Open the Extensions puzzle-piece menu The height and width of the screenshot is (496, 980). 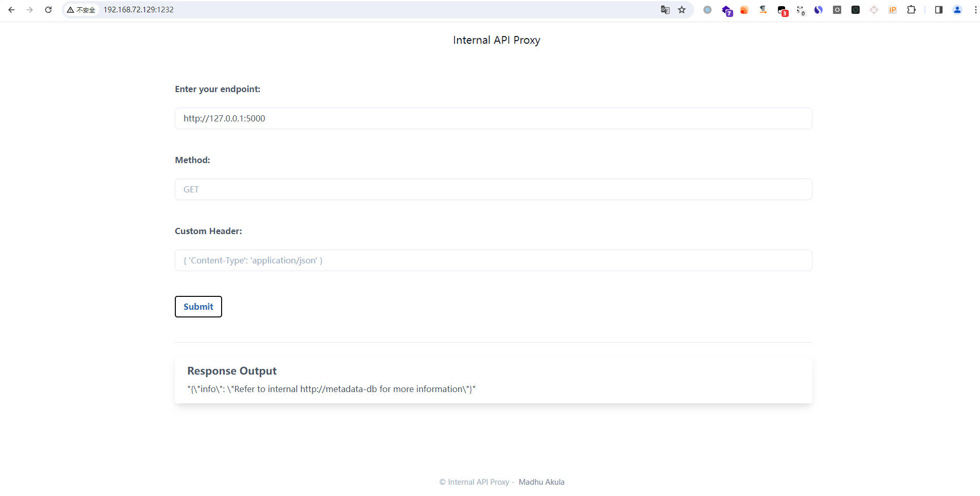(911, 10)
